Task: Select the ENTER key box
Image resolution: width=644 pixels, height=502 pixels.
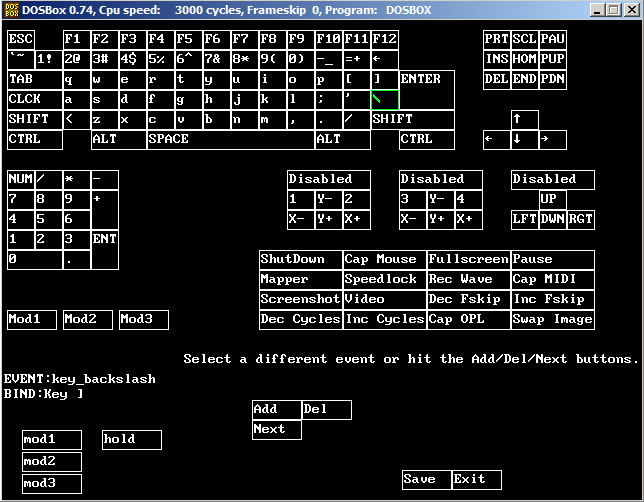Action: coord(427,90)
